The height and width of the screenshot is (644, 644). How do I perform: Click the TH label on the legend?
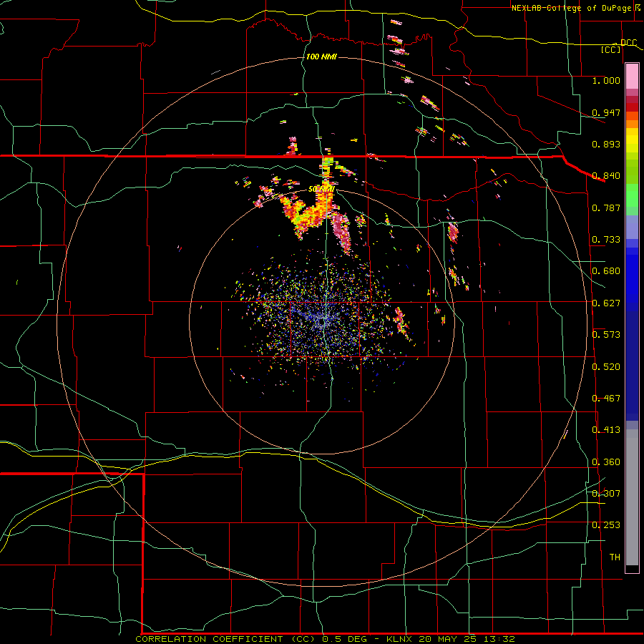pos(615,557)
